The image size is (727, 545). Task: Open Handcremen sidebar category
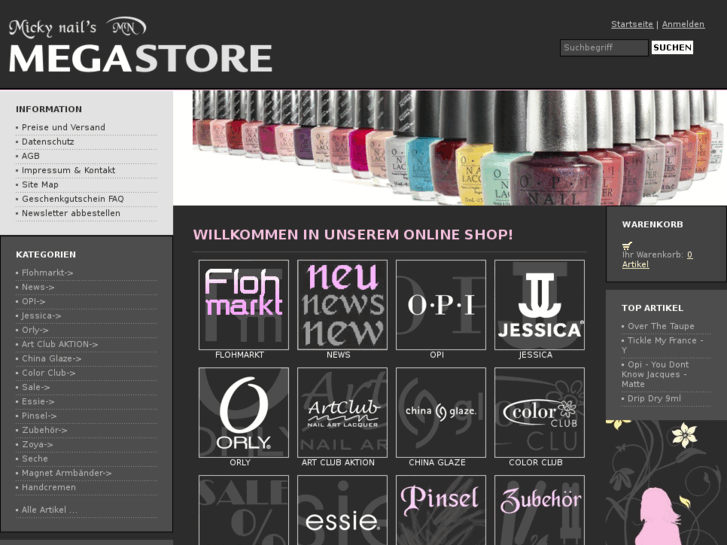point(49,487)
